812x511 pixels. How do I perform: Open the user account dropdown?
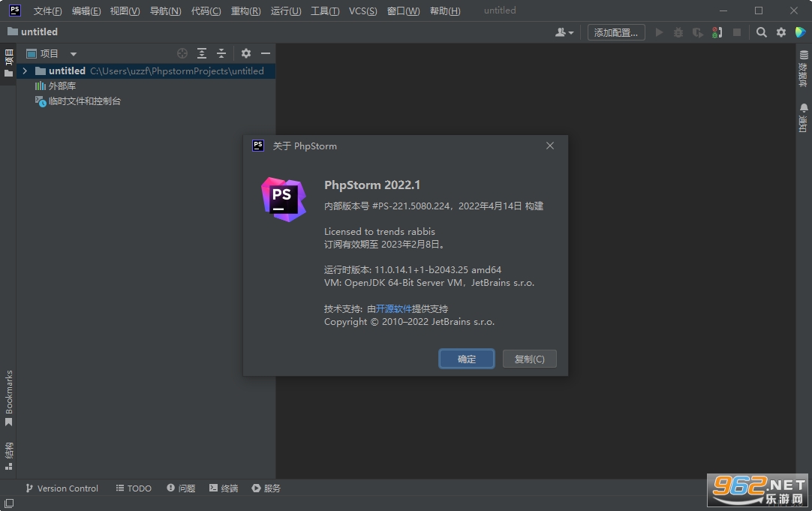coord(564,32)
